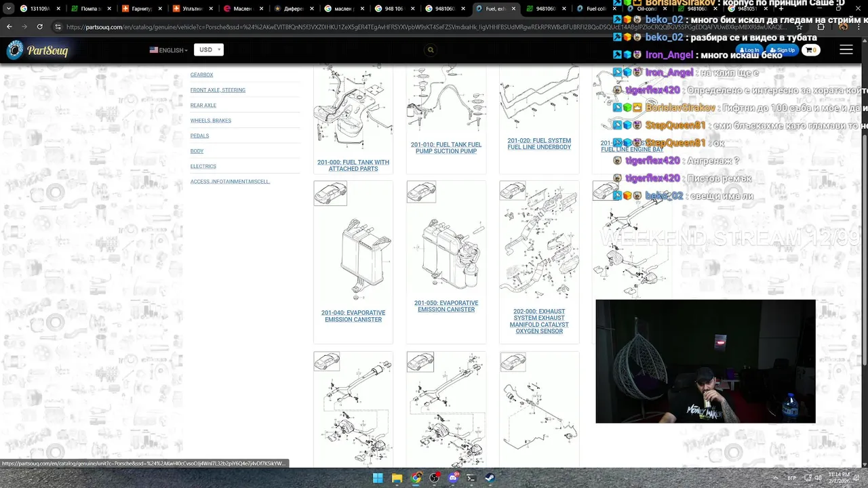Open File Explorer from taskbar
This screenshot has width=868, height=488.
[x=397, y=478]
